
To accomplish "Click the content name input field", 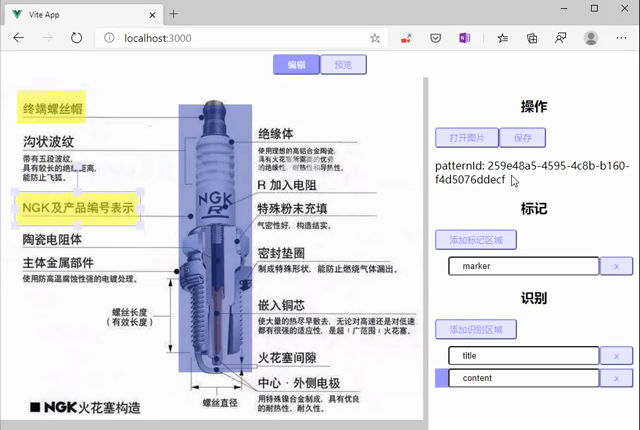I will coord(524,378).
